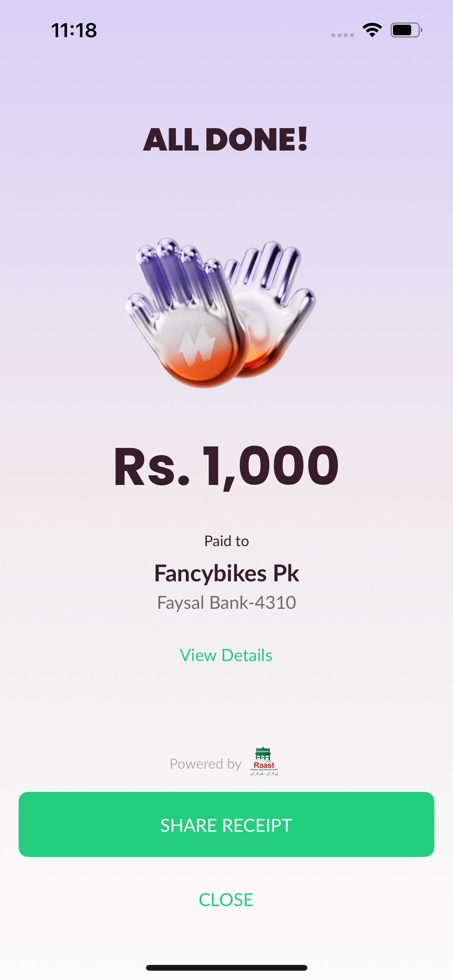Tap the 11:18 clock
The height and width of the screenshot is (980, 453).
74,30
